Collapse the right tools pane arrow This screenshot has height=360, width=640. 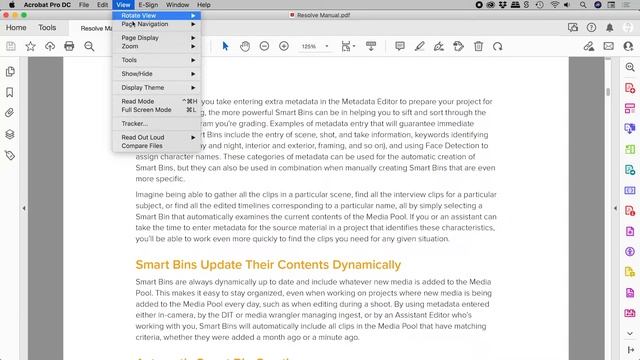(615, 208)
